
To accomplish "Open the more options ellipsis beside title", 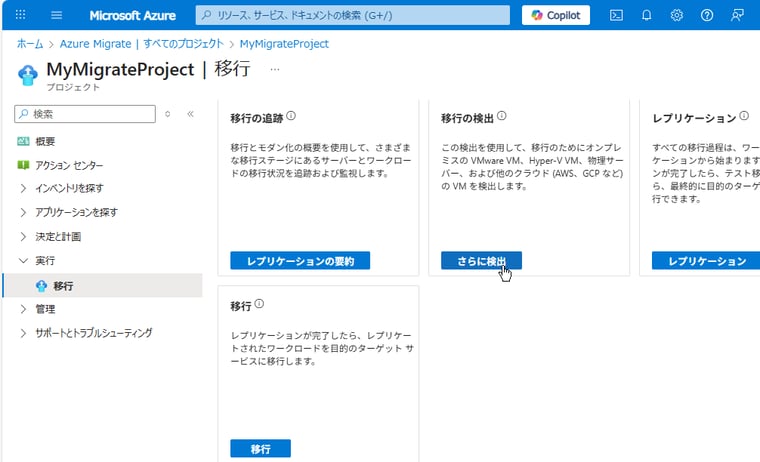I will [x=275, y=69].
